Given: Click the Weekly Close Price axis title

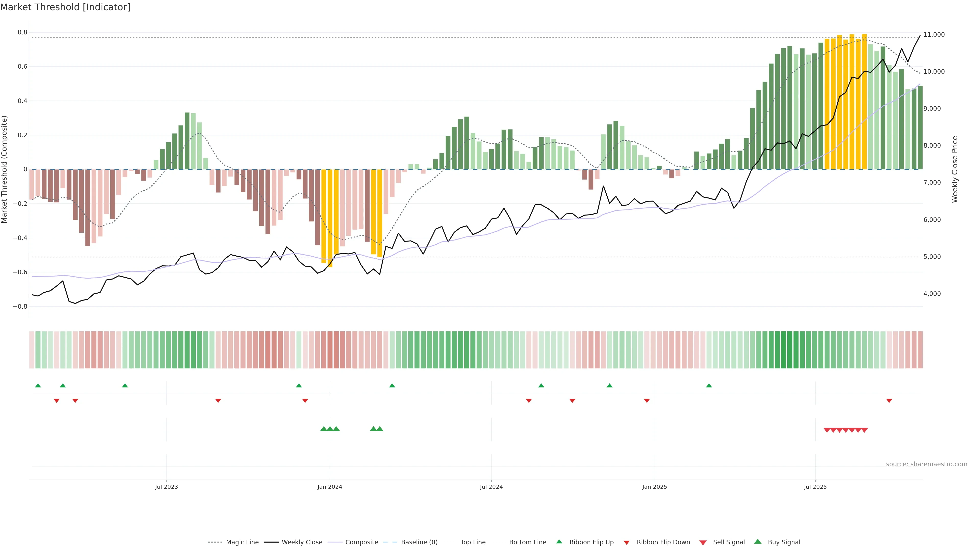Looking at the screenshot, I should tap(954, 169).
